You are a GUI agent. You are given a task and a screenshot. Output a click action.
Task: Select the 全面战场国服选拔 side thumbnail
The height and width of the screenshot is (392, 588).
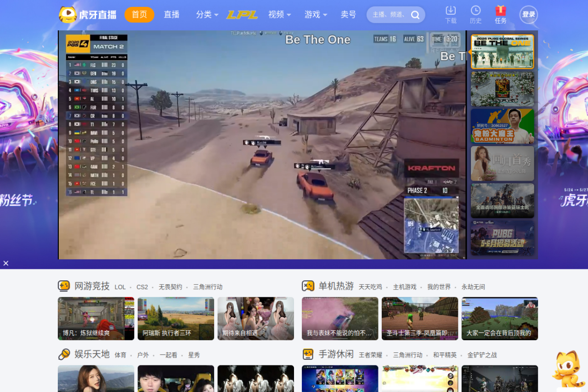click(503, 201)
